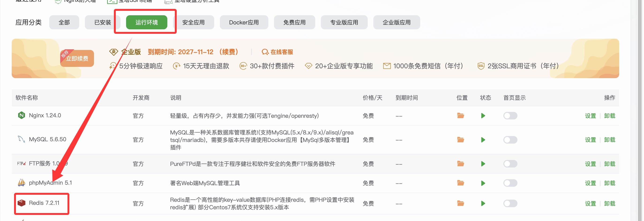
Task: Click the 立即续费 renew button
Action: pos(77,59)
